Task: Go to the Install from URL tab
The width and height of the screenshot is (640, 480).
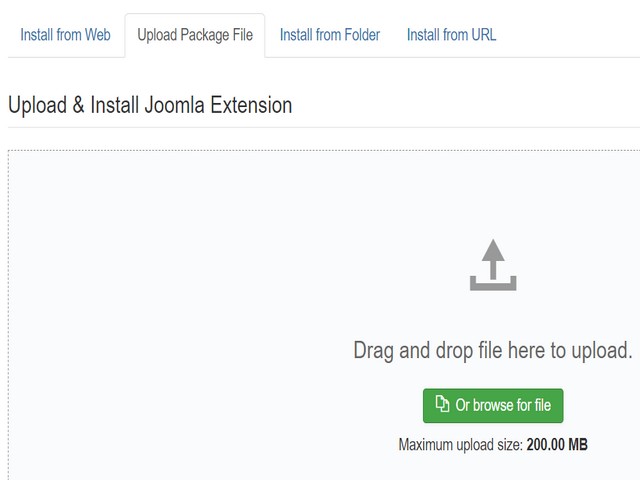Action: [x=451, y=35]
